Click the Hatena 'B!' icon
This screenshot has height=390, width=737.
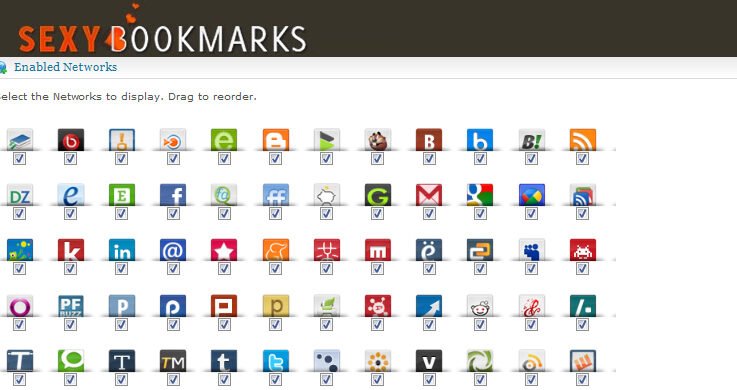pyautogui.click(x=532, y=140)
